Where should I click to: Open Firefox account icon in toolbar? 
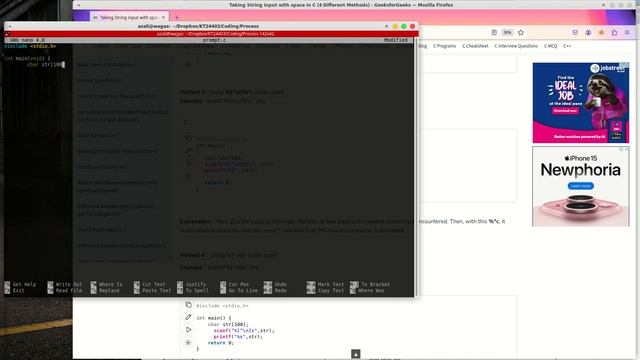(x=588, y=32)
